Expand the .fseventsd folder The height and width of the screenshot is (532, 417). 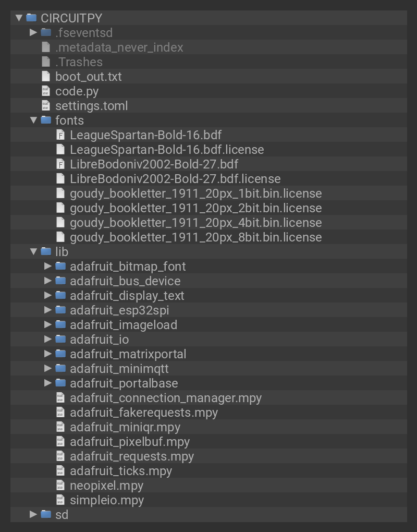click(33, 32)
